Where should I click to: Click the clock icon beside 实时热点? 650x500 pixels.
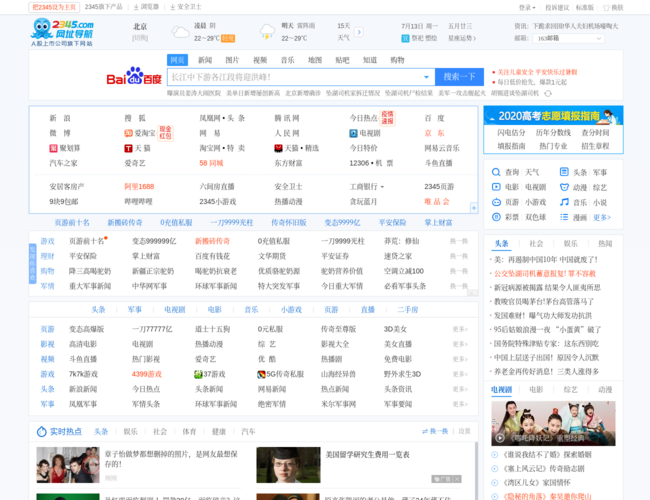pos(42,432)
